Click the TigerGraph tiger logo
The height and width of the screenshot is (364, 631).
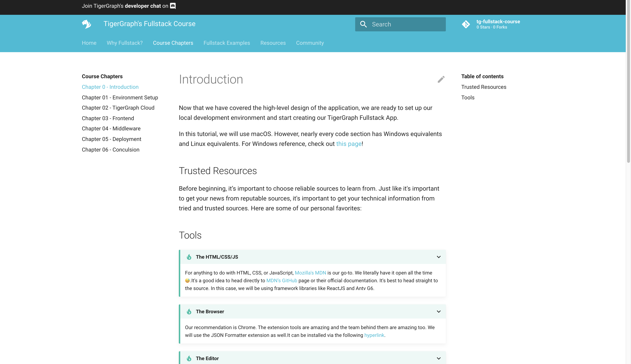[x=86, y=24]
